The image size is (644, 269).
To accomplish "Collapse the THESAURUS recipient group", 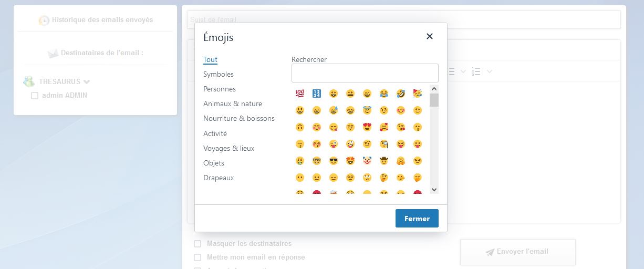I will 87,82.
